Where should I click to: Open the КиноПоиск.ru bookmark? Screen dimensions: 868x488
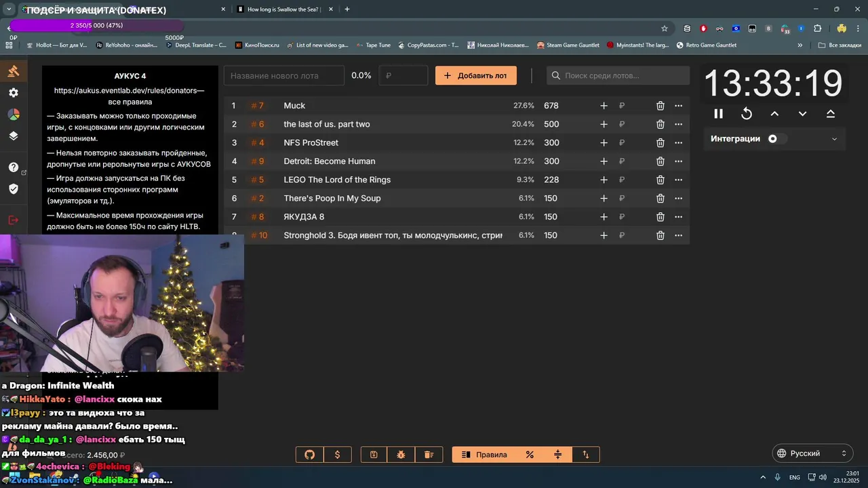pos(258,45)
